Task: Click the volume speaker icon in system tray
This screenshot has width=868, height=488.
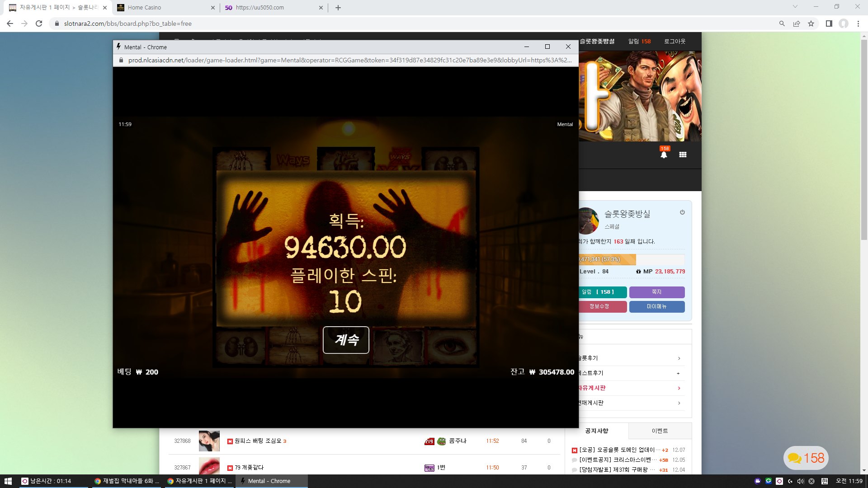Action: click(801, 481)
